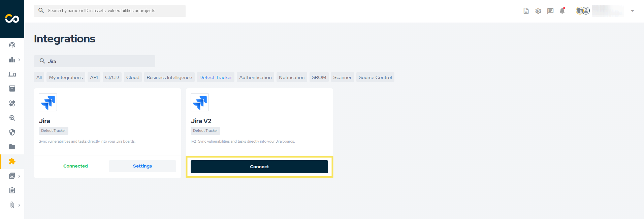Select the Defect Tracker filter tab
Image resolution: width=644 pixels, height=219 pixels.
(x=216, y=77)
